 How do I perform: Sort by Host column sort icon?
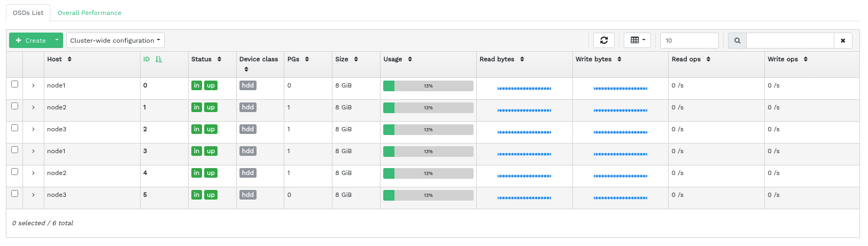[69, 59]
